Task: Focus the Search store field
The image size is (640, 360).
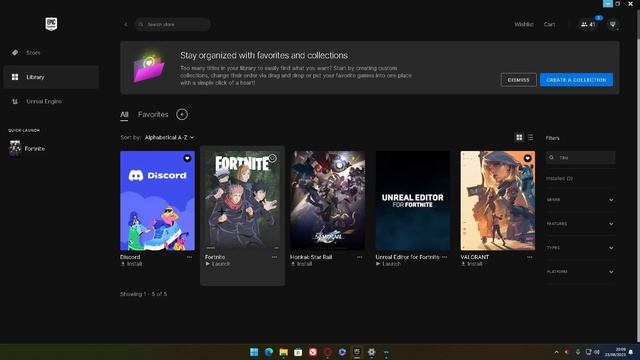Action: click(x=173, y=24)
